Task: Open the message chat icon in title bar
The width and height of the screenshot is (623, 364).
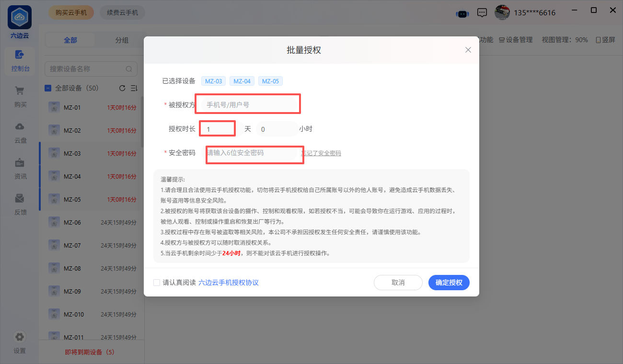Action: coord(483,13)
